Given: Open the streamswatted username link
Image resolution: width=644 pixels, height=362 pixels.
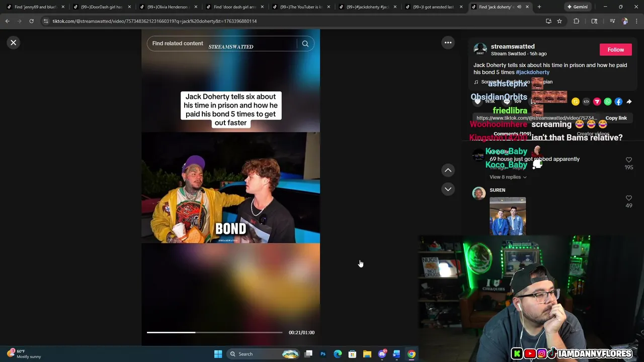Looking at the screenshot, I should click(x=513, y=46).
